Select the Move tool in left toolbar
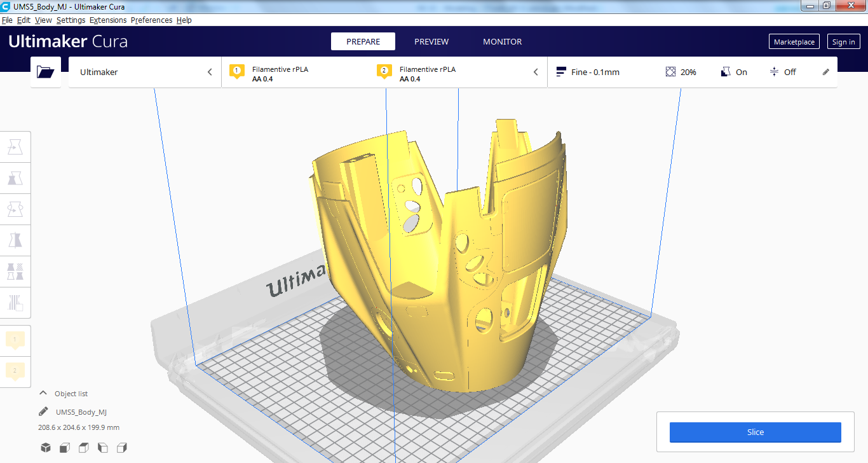Screen dimensions: 868x463 15,148
